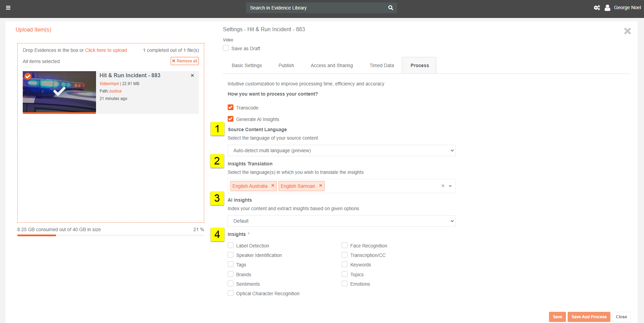Uncheck the Transcode checkbox
This screenshot has height=323, width=644.
[231, 107]
